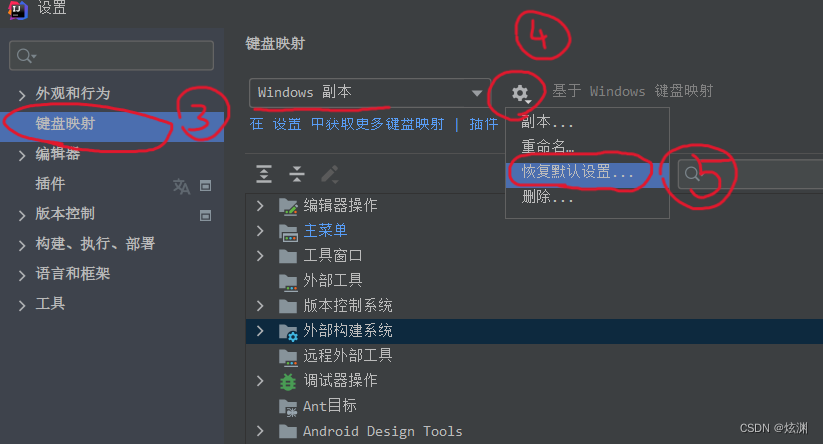
Task: Open the 插件 link for more keymaps
Action: pos(483,124)
